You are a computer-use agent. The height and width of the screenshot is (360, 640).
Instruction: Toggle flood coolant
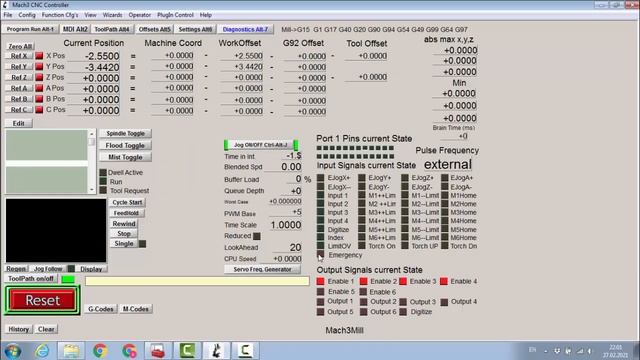pyautogui.click(x=125, y=145)
